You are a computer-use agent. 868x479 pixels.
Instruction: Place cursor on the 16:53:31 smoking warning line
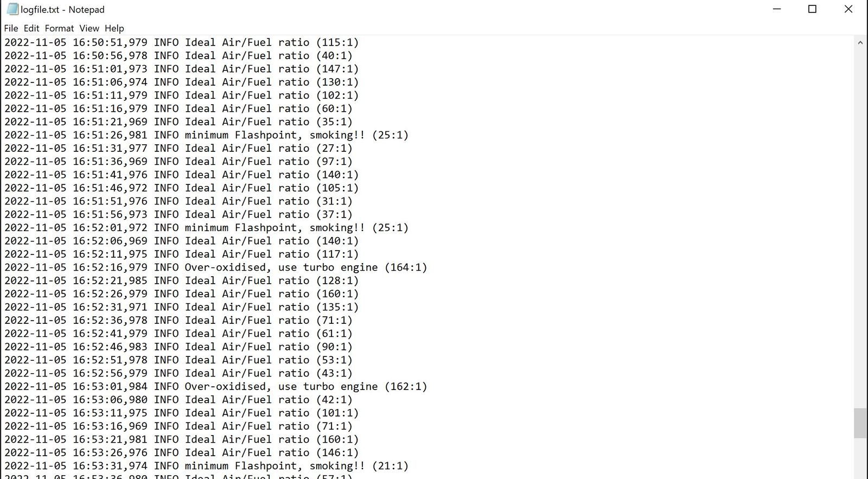point(206,465)
